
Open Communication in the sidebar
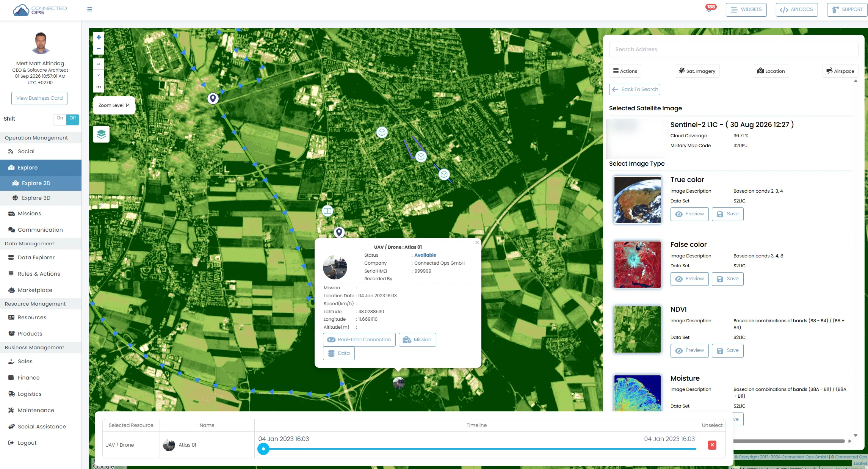tap(41, 230)
